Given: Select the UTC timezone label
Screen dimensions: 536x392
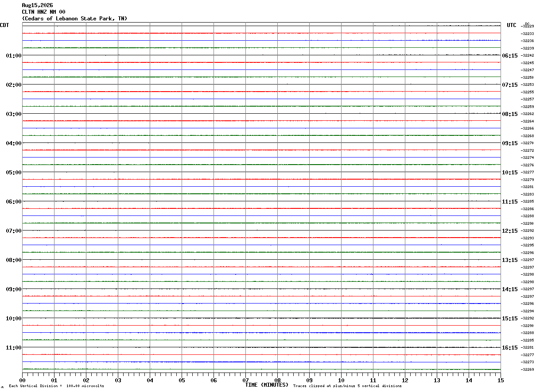Looking at the screenshot, I should (x=512, y=25).
